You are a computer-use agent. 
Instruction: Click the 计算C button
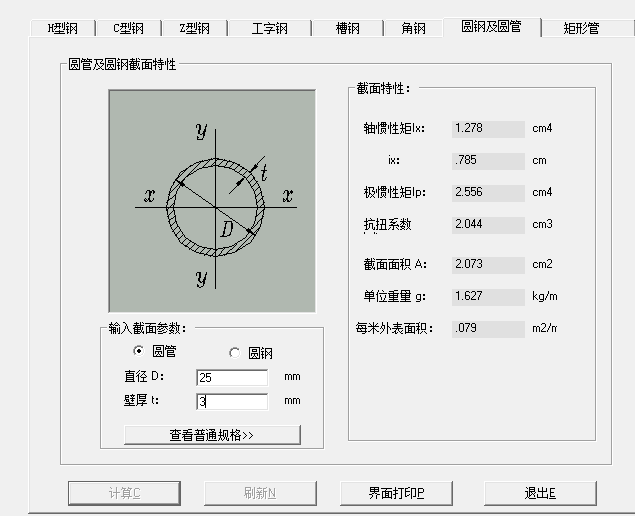pyautogui.click(x=124, y=493)
